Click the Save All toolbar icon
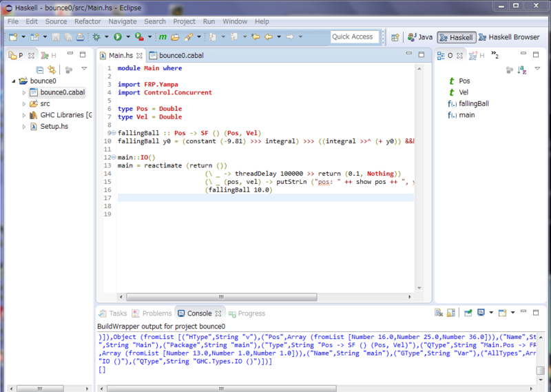551x392 pixels. click(67, 37)
